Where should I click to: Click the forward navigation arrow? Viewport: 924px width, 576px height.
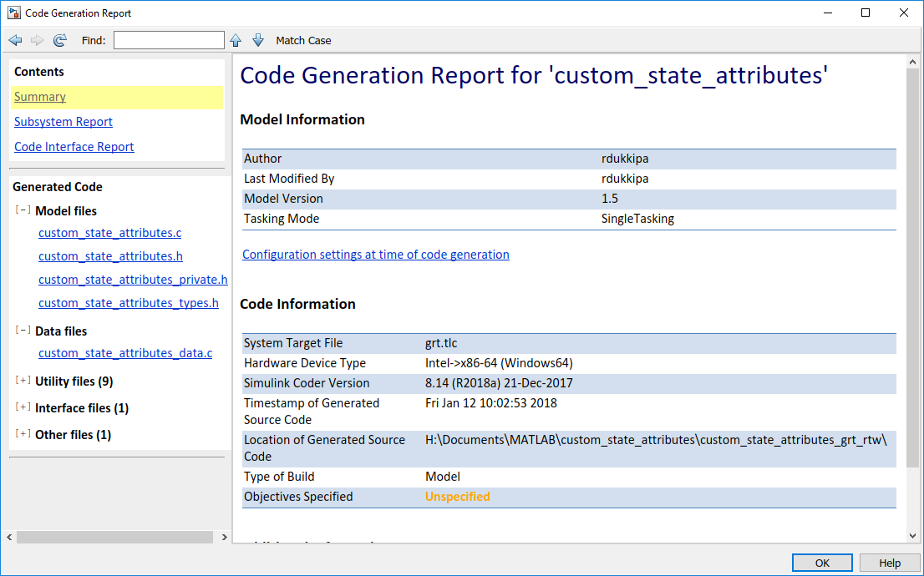point(37,39)
